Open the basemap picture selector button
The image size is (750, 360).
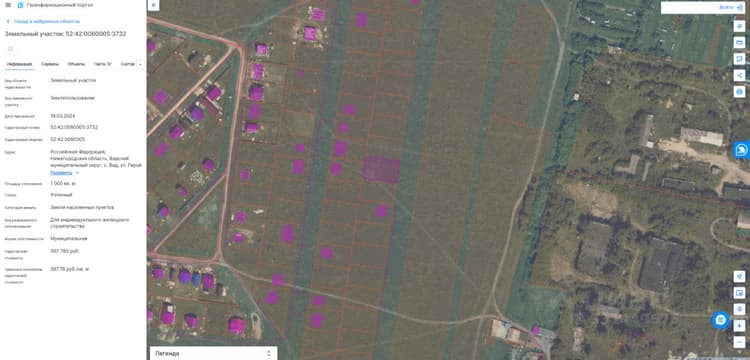[739, 293]
